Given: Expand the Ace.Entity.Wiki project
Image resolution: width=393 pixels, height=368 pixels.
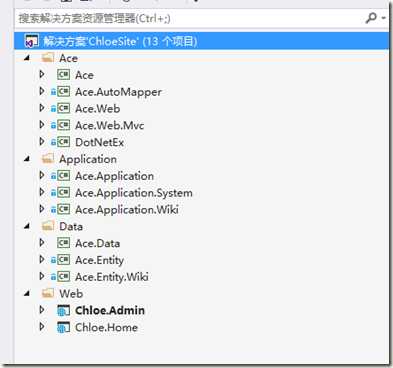Looking at the screenshot, I should pyautogui.click(x=42, y=276).
